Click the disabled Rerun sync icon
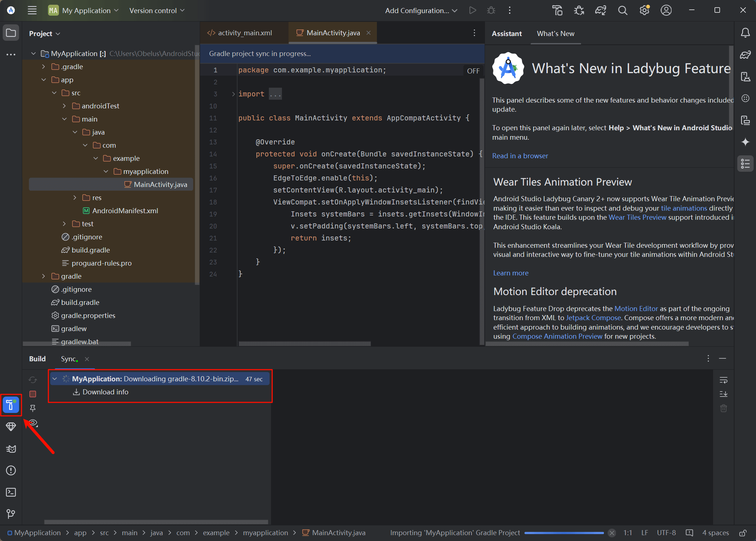This screenshot has height=541, width=756. (33, 379)
